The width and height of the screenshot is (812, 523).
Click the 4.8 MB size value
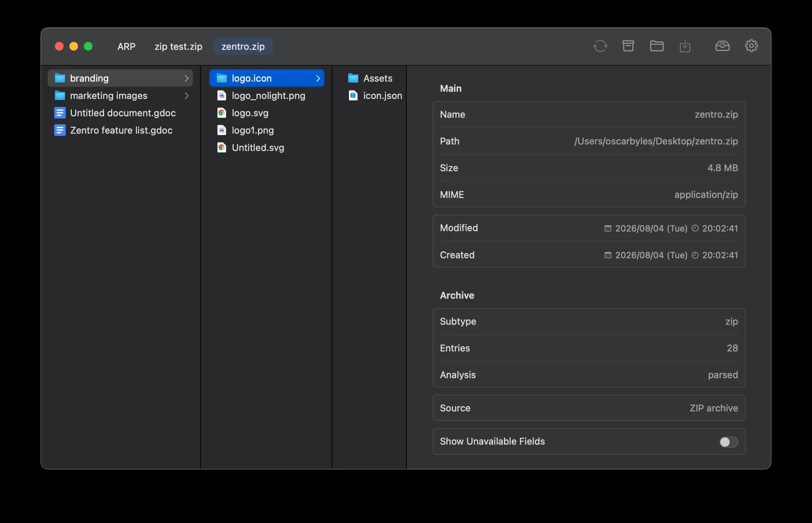coord(722,168)
